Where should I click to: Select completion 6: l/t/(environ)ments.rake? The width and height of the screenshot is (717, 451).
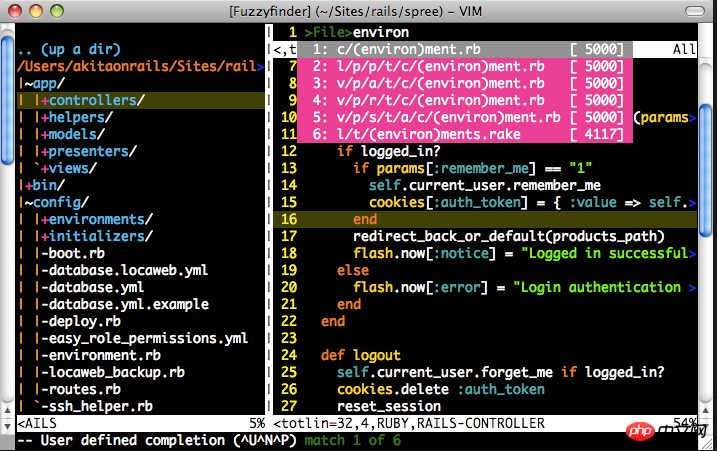point(465,134)
